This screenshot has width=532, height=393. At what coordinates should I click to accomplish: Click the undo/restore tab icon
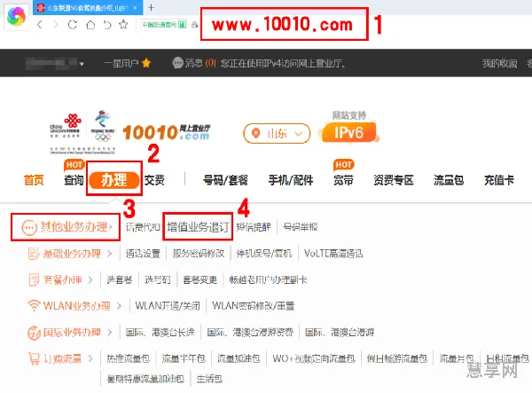click(107, 25)
